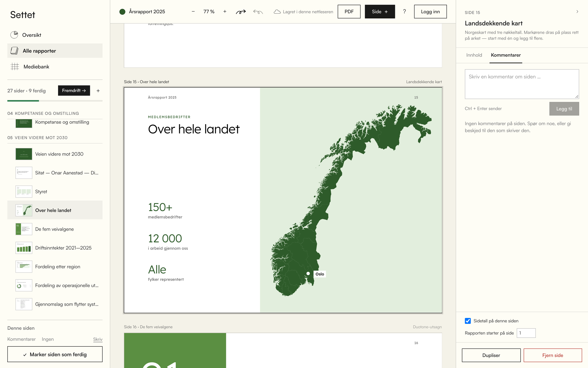The image size is (588, 368).
Task: Click the Fjern side button
Action: click(553, 355)
